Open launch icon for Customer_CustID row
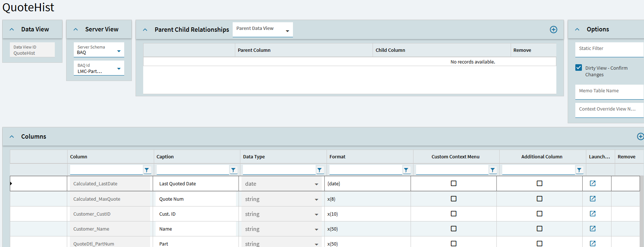 click(x=592, y=214)
